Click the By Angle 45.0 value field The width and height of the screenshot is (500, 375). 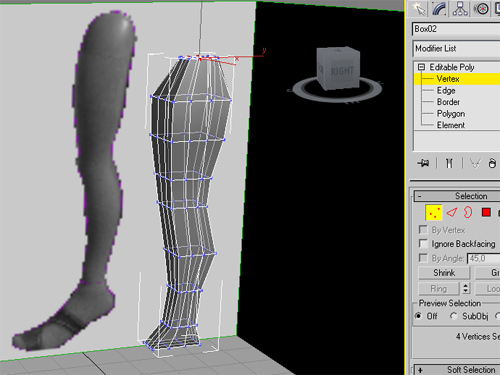pos(483,258)
